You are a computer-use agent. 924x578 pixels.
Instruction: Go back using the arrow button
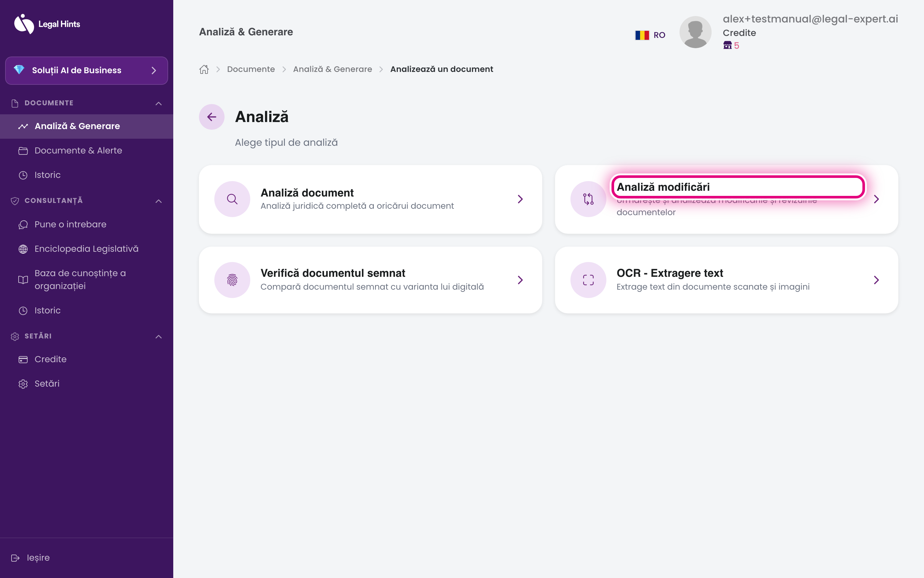[211, 117]
